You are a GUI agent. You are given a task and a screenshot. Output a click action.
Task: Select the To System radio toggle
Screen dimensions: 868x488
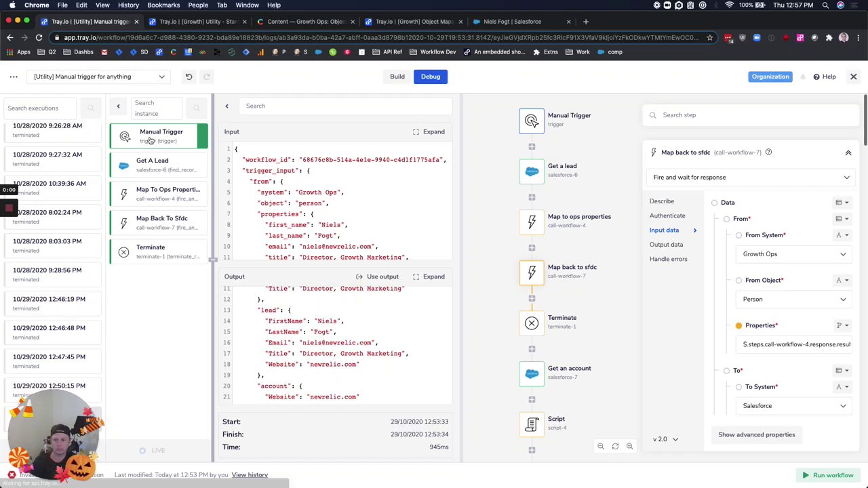[738, 387]
